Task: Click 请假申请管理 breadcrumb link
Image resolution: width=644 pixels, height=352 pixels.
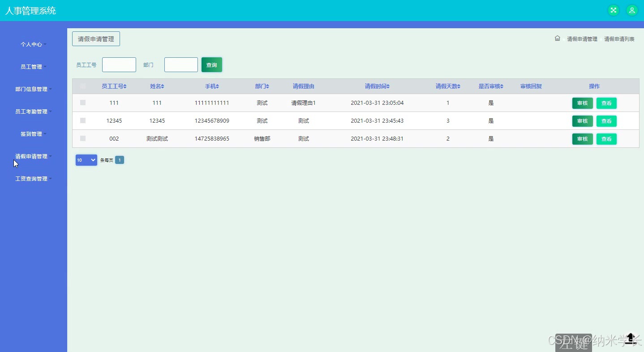Action: 582,39
